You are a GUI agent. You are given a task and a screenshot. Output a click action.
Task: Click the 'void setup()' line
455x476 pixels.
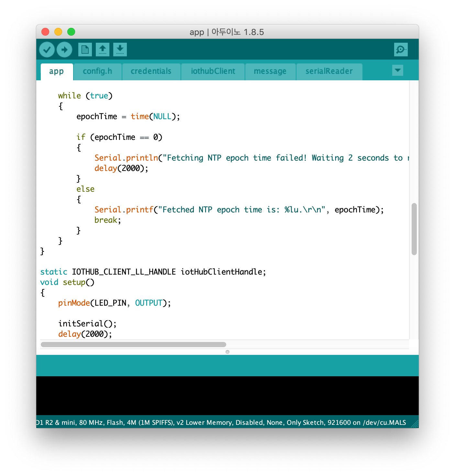67,282
